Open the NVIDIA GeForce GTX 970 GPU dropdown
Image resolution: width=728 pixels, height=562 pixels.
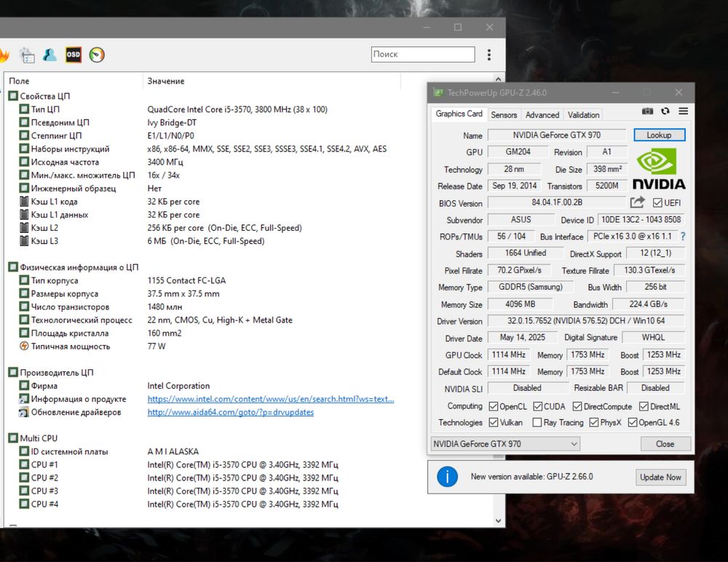(505, 443)
